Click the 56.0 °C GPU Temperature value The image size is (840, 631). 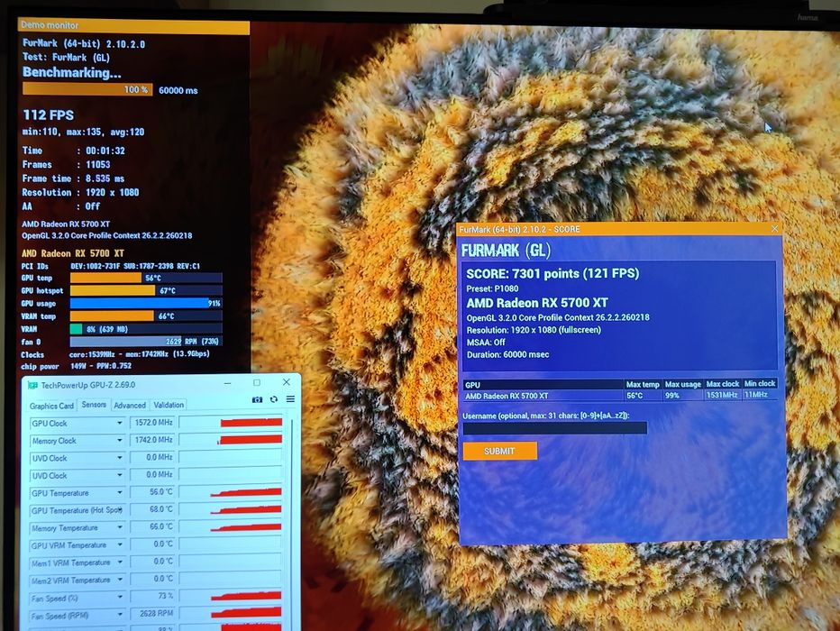pyautogui.click(x=153, y=492)
